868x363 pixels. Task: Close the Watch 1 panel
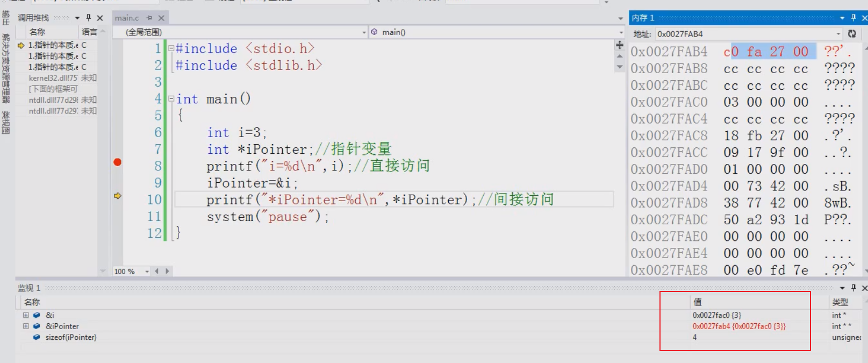864,288
